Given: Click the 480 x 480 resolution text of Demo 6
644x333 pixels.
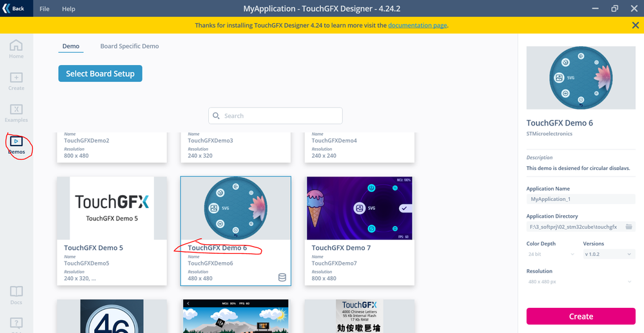Looking at the screenshot, I should [x=200, y=278].
